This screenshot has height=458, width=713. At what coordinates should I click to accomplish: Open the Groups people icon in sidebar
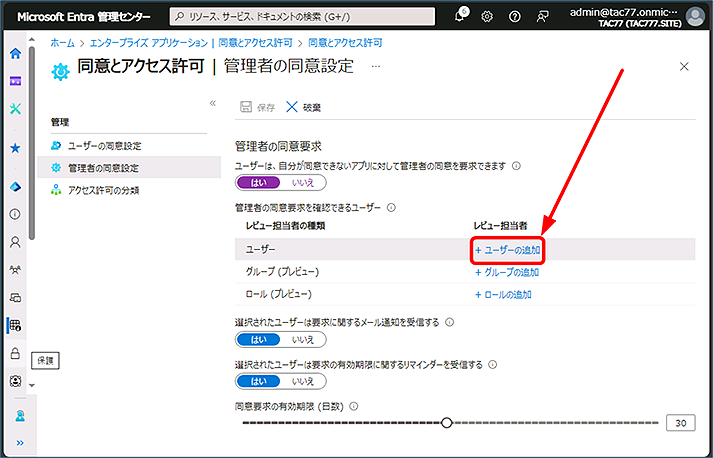pos(15,270)
